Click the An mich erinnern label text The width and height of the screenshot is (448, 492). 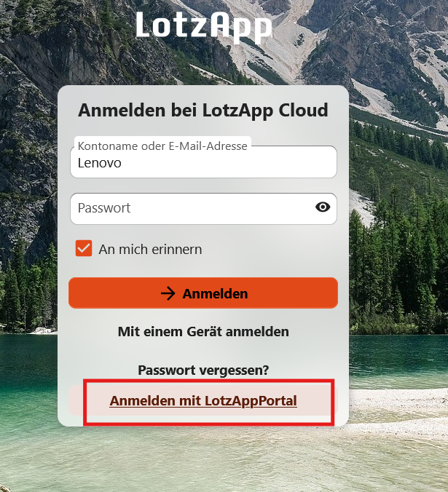coord(150,250)
